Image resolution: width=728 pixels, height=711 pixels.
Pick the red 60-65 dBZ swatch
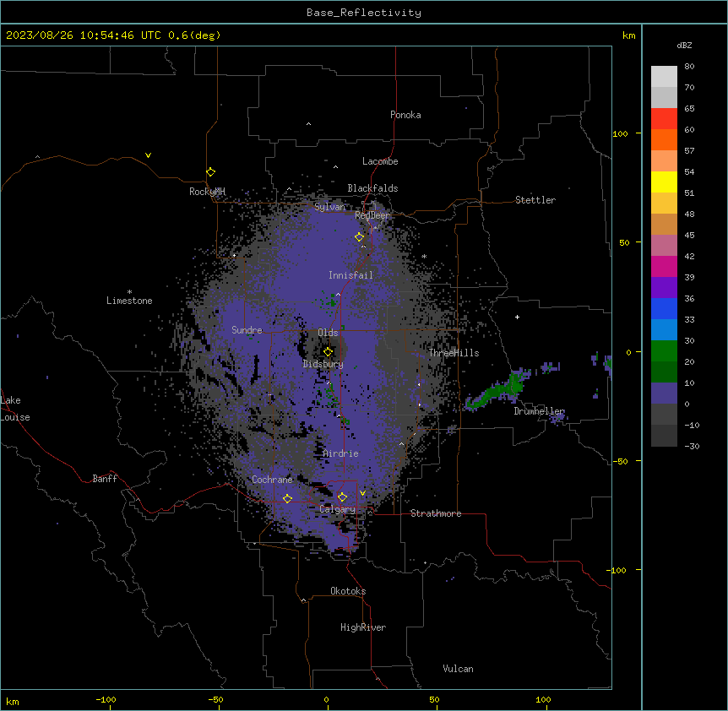click(664, 119)
